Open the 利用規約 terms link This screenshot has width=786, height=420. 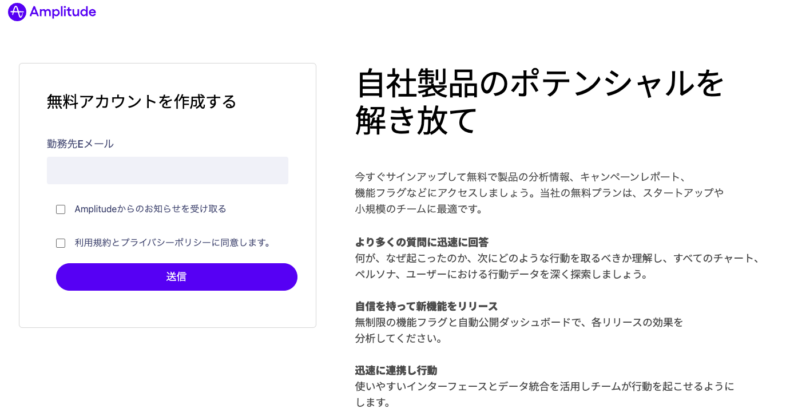pos(94,242)
